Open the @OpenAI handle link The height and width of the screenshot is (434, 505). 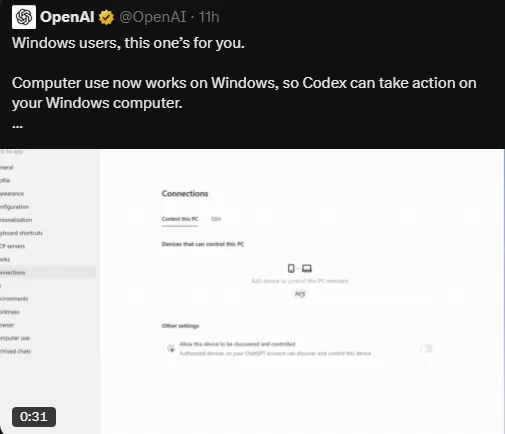(x=153, y=17)
